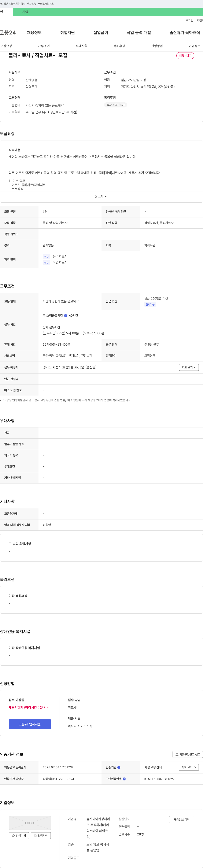Jump to 전형방법 section tab
The image size is (203, 868).
pos(157,46)
